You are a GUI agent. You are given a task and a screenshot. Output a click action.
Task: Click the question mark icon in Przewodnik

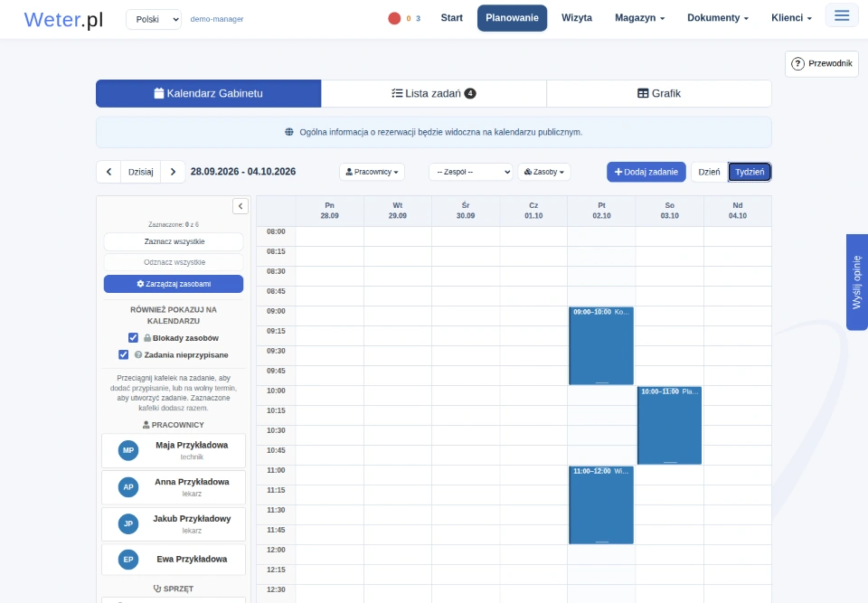pos(797,63)
